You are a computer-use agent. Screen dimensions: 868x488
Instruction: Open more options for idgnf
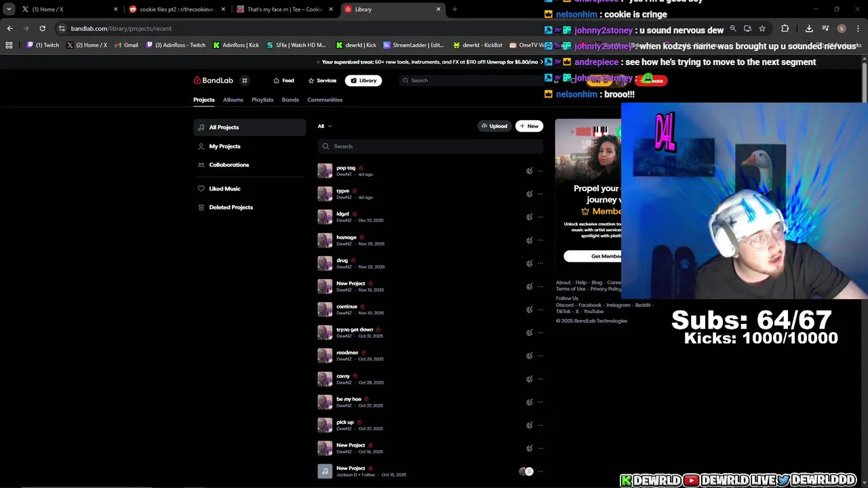click(x=540, y=217)
